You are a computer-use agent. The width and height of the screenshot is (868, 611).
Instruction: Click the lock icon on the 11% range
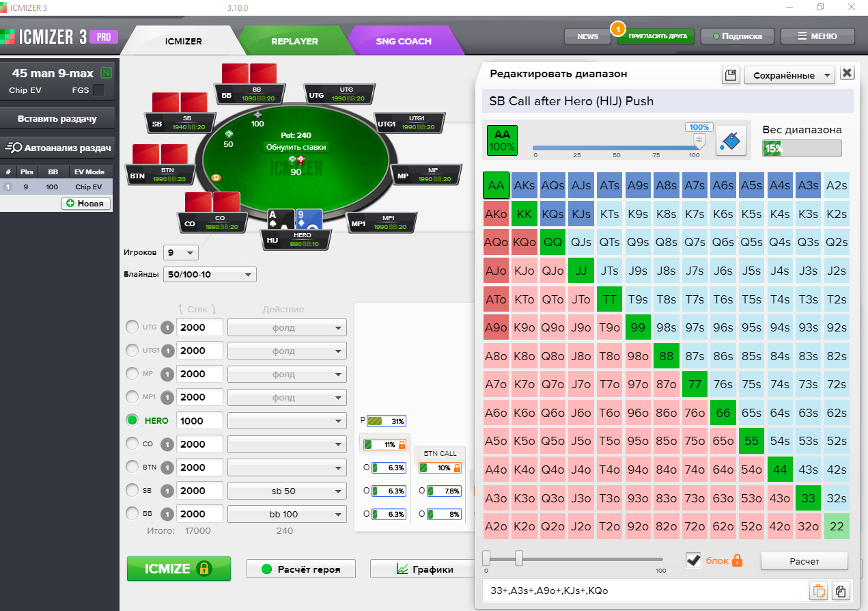(402, 445)
